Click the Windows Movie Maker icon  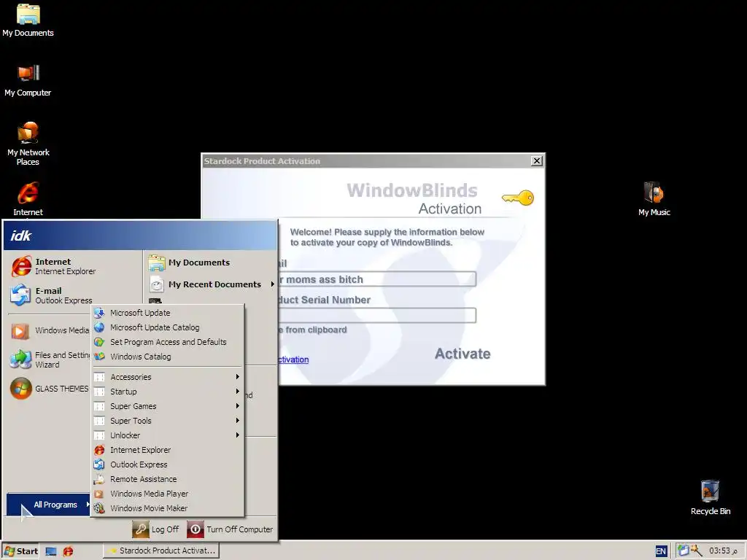point(99,508)
